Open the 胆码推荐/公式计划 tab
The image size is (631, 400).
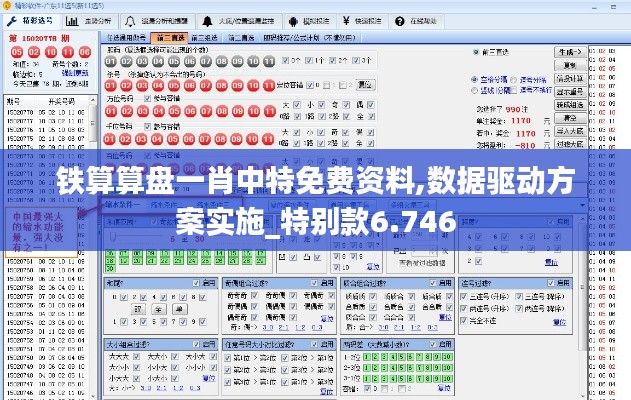309,38
